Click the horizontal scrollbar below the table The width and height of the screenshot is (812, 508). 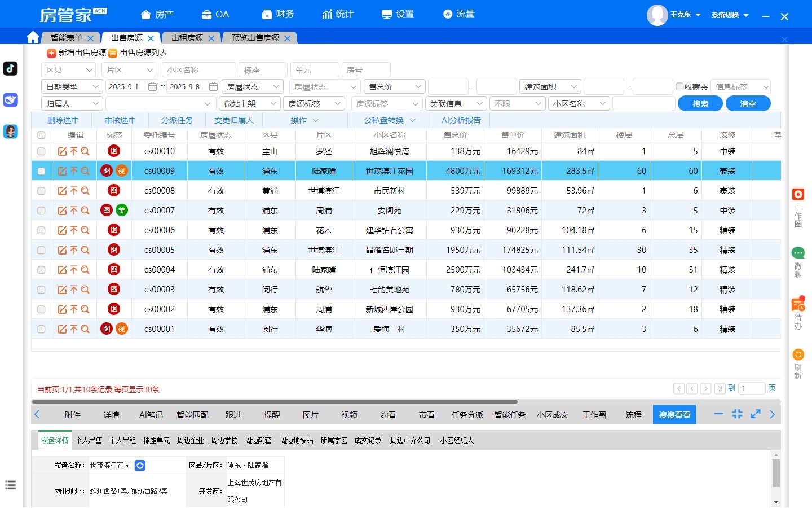pos(275,402)
